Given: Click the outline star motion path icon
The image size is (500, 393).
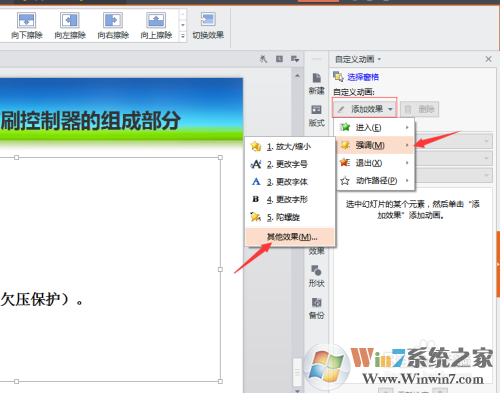Looking at the screenshot, I should pos(345,181).
